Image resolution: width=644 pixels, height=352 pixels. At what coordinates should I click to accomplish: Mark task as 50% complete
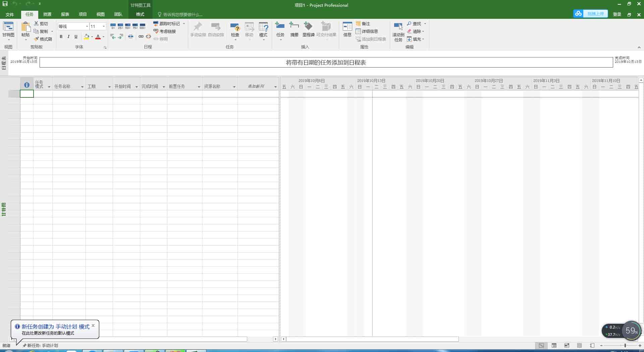[x=128, y=26]
